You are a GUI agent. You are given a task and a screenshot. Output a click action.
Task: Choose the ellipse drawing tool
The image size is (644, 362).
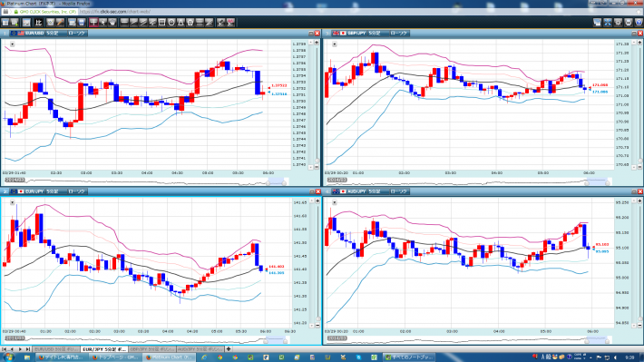tap(171, 22)
